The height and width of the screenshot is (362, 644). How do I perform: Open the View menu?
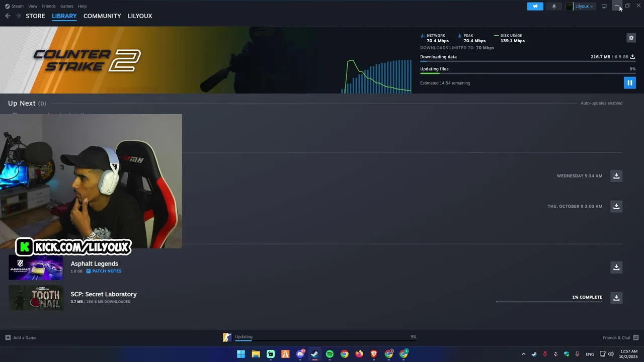[33, 6]
